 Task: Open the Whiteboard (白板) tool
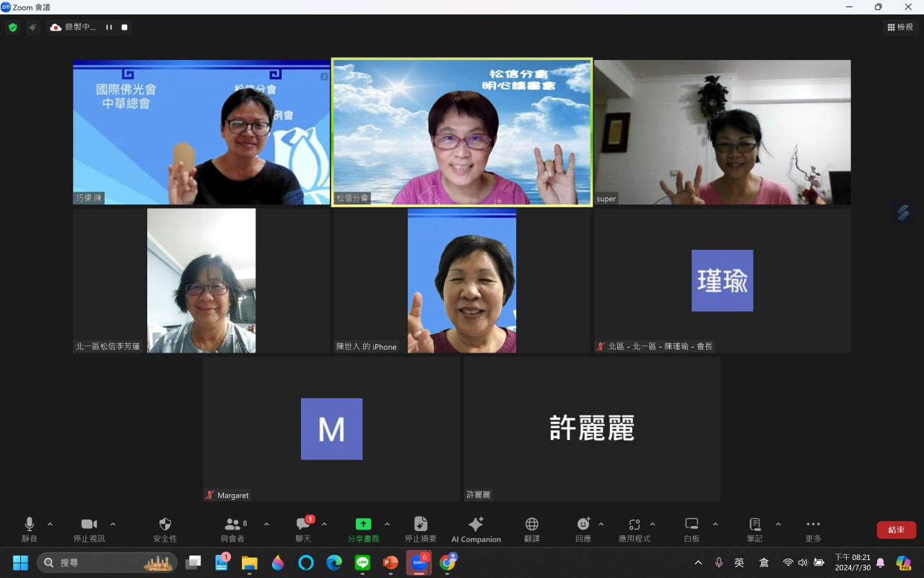point(692,530)
